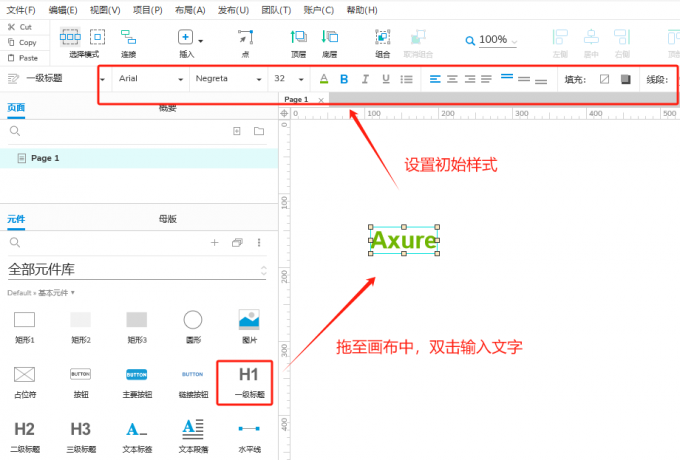This screenshot has height=460, width=680.
Task: Open the text color picker
Action: click(324, 79)
